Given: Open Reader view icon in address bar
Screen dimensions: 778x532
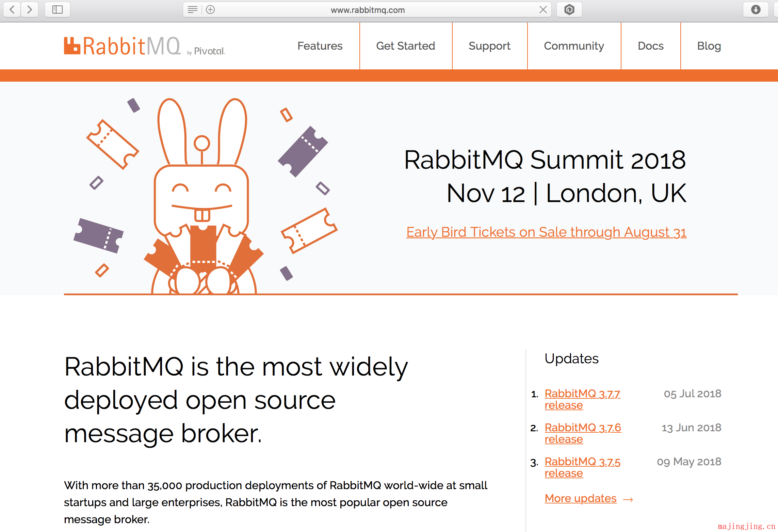Looking at the screenshot, I should (193, 10).
